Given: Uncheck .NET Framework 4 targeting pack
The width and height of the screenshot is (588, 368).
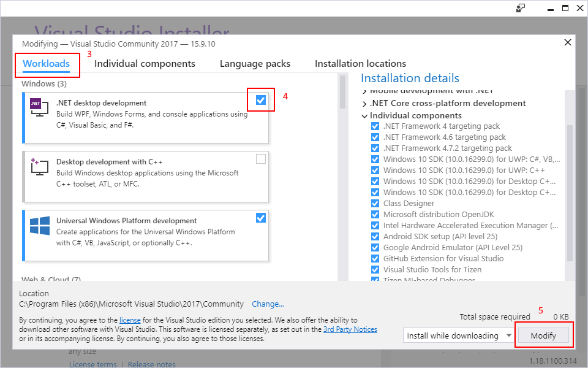Looking at the screenshot, I should click(375, 126).
